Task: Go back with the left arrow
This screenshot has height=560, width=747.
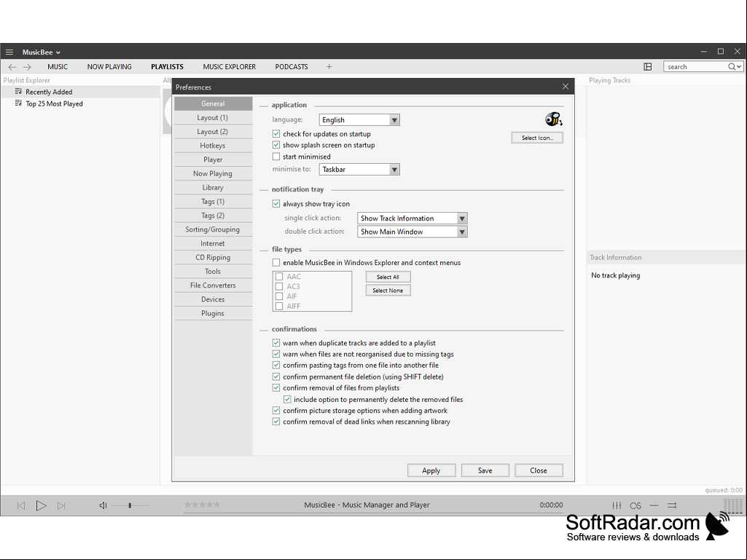Action: (x=12, y=67)
